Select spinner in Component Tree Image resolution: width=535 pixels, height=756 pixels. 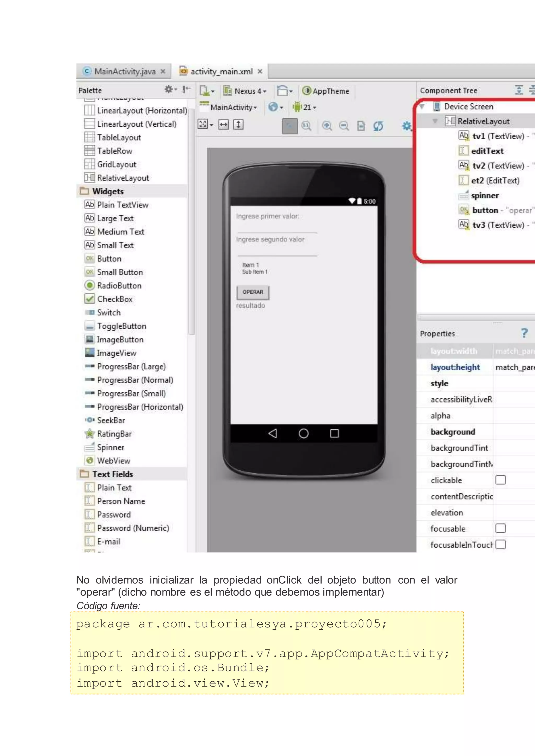479,195
